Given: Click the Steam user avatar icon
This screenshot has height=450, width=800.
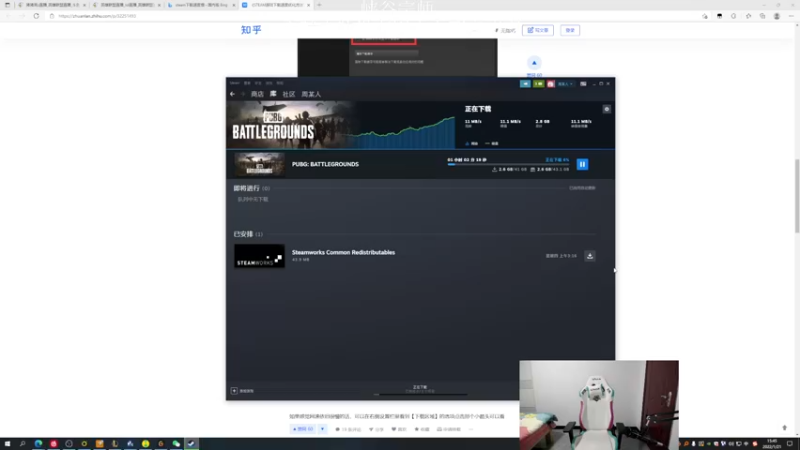Looking at the screenshot, I should click(551, 84).
